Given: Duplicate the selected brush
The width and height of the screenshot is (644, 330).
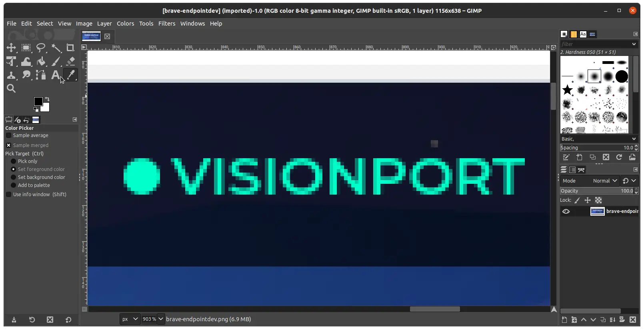Looking at the screenshot, I should pos(593,157).
